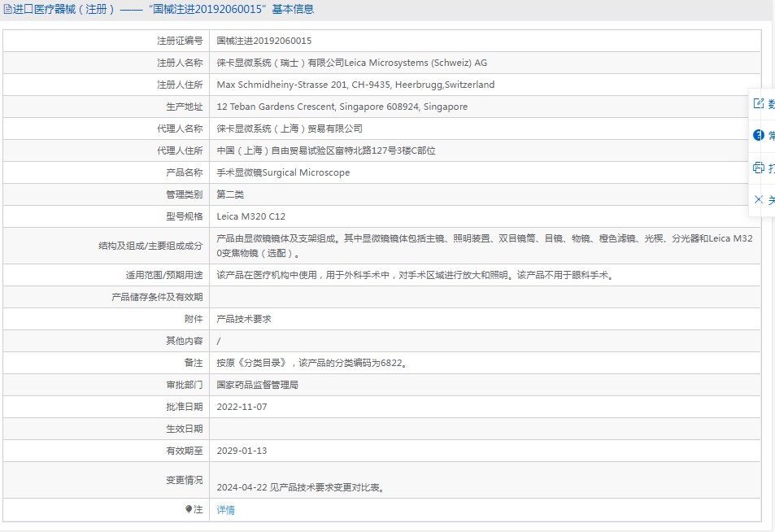Click the agent name 徕卡显微系统（上海）贸易有限公司
The image size is (775, 532).
(x=290, y=129)
